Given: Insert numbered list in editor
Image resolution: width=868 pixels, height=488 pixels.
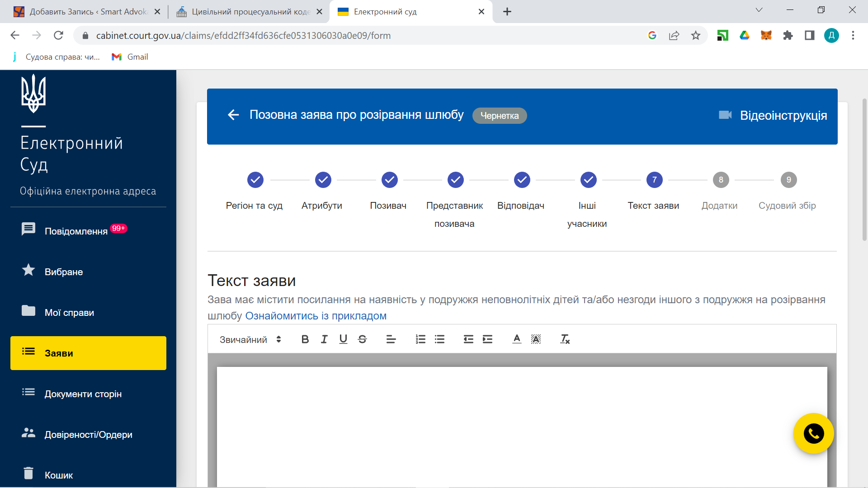Looking at the screenshot, I should point(420,339).
